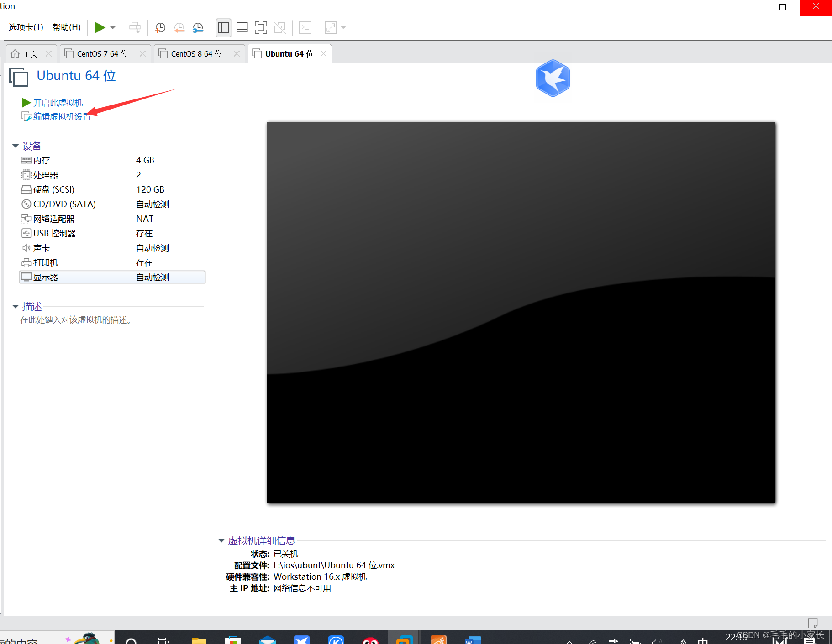832x644 pixels.
Task: Click the stretch guest display icon
Action: click(331, 28)
